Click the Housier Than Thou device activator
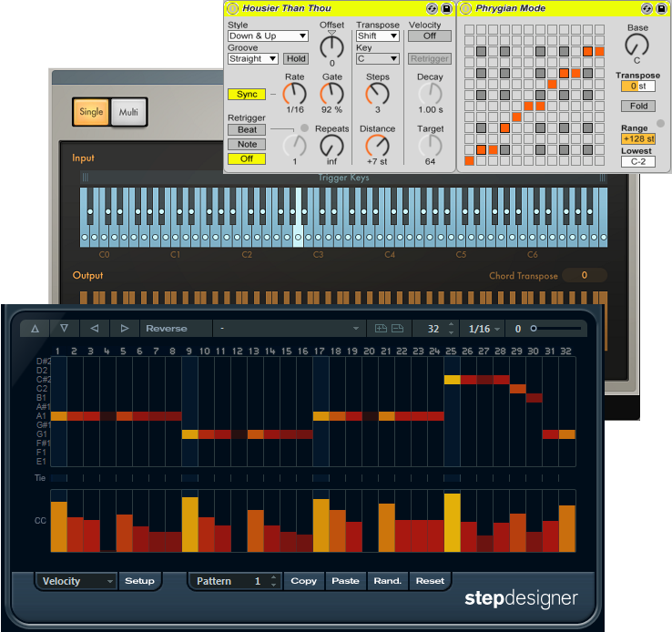The width and height of the screenshot is (672, 632). 233,8
